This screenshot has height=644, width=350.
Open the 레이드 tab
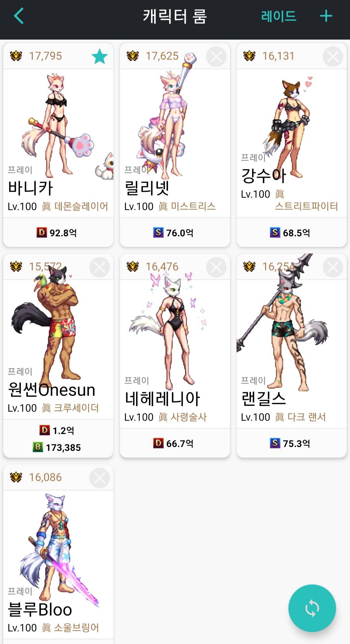(x=279, y=16)
